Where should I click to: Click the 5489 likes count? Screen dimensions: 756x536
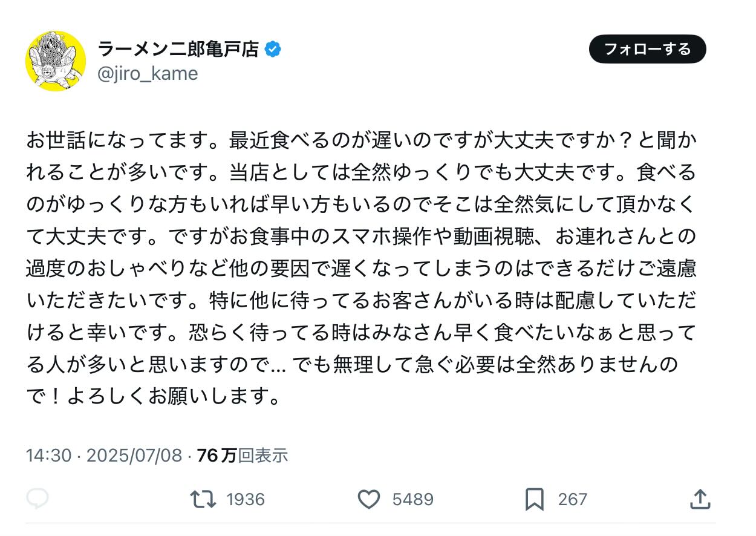coord(413,499)
